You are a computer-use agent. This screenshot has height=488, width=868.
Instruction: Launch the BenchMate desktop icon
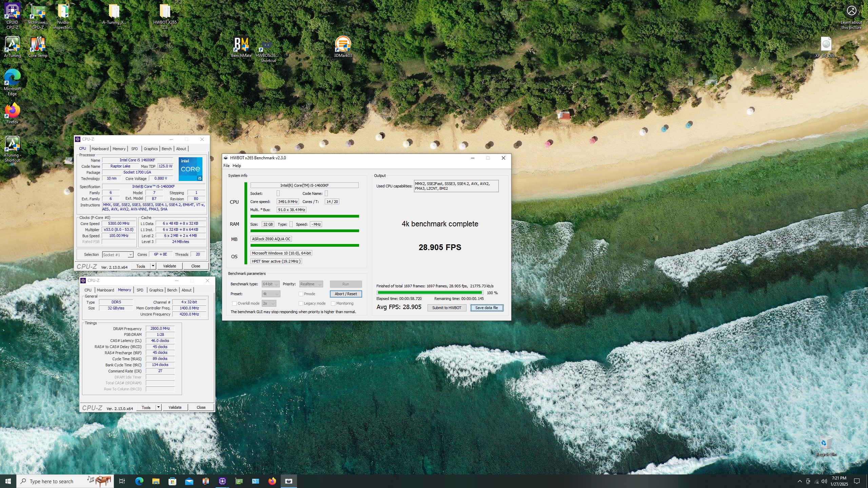241,47
